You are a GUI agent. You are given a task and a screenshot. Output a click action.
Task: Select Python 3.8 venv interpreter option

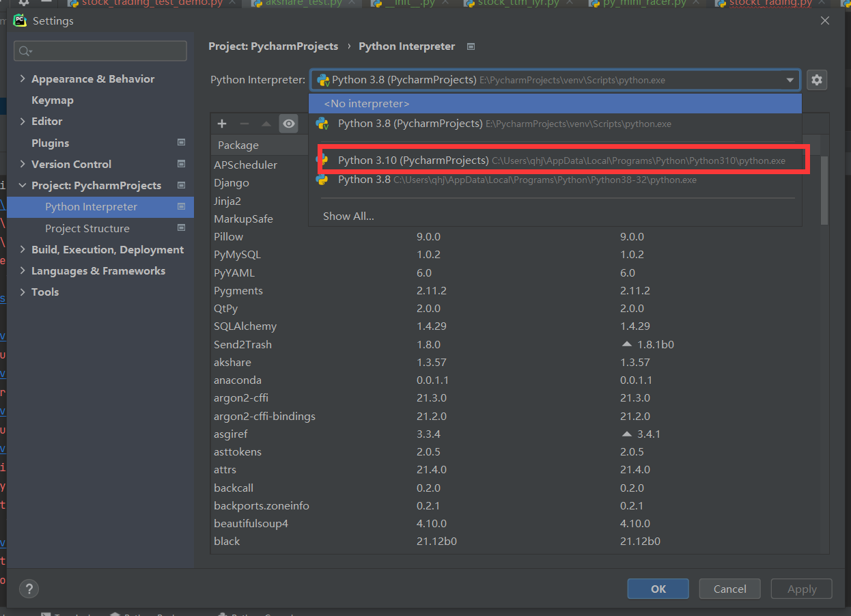pyautogui.click(x=555, y=124)
